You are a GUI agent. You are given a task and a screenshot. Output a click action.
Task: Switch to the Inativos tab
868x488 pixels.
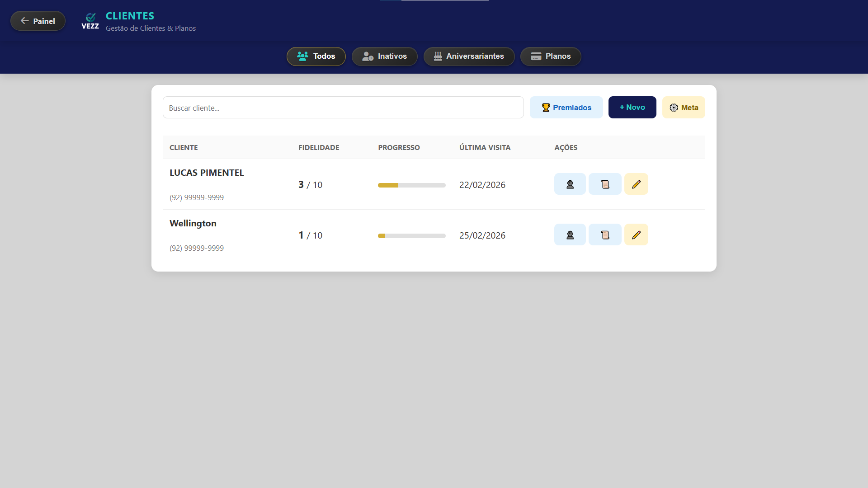tap(384, 56)
